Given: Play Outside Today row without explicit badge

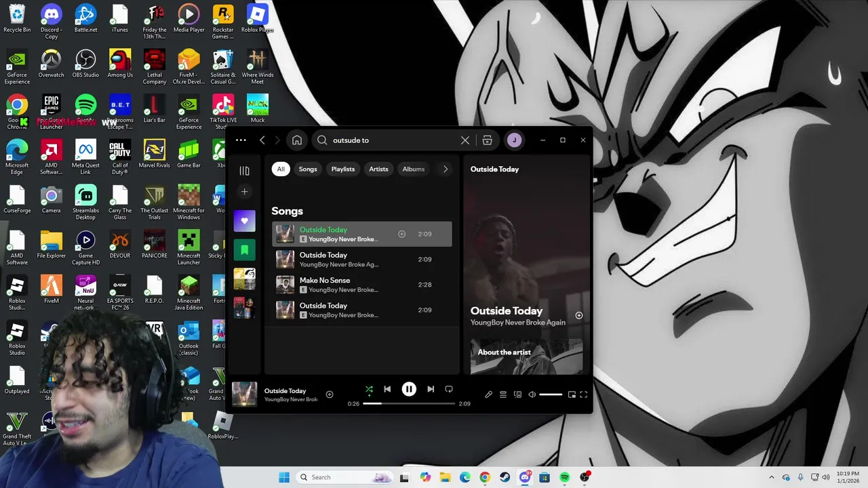Looking at the screenshot, I should [x=361, y=260].
